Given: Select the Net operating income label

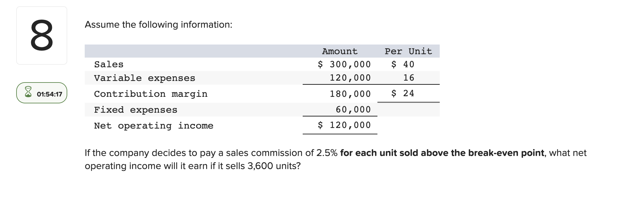Looking at the screenshot, I should (154, 126).
